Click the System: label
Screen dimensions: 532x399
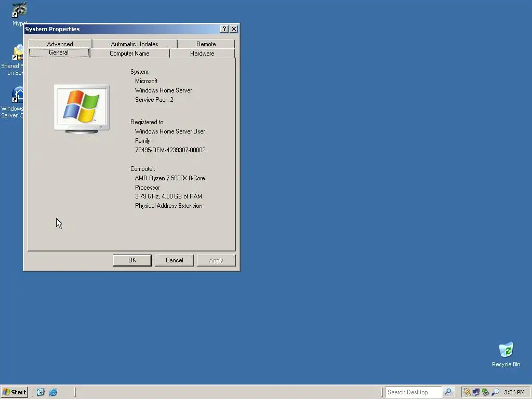[x=140, y=72]
